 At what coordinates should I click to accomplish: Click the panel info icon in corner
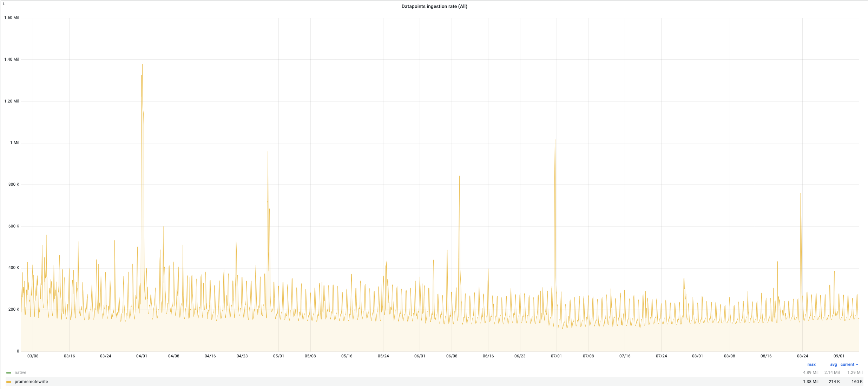[4, 4]
